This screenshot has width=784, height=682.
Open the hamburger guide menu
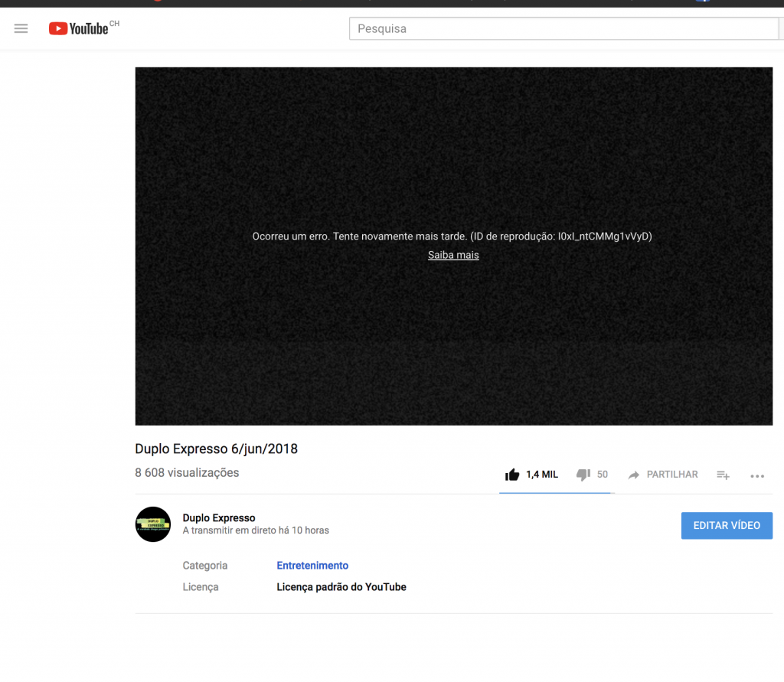pyautogui.click(x=21, y=28)
